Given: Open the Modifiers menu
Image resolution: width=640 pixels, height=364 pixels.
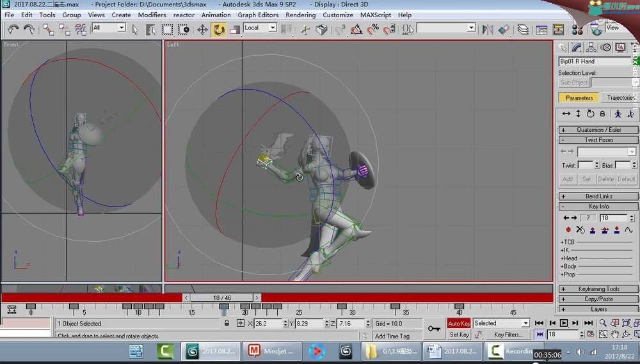Looking at the screenshot, I should click(152, 15).
